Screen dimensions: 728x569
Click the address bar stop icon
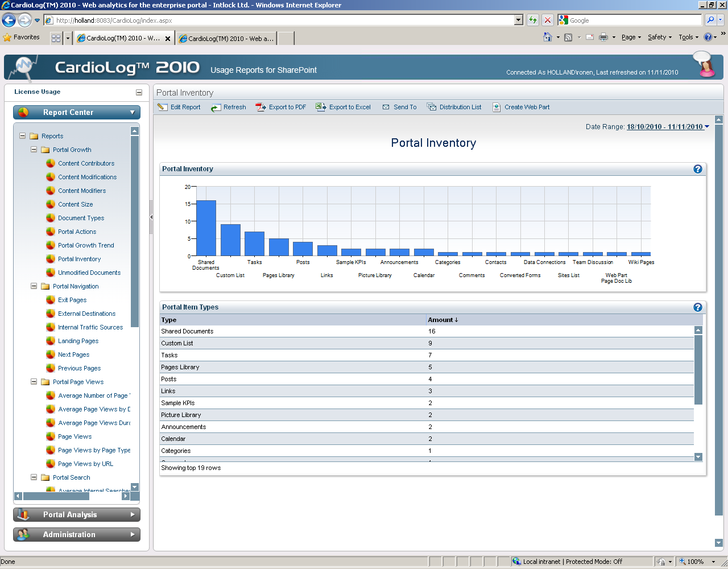[x=548, y=20]
